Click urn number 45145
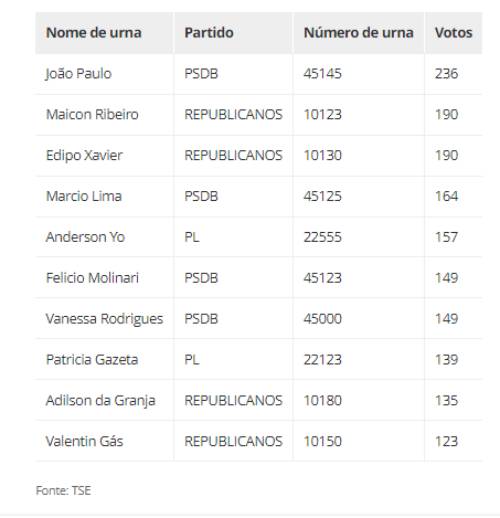Image resolution: width=500 pixels, height=518 pixels. coord(323,74)
